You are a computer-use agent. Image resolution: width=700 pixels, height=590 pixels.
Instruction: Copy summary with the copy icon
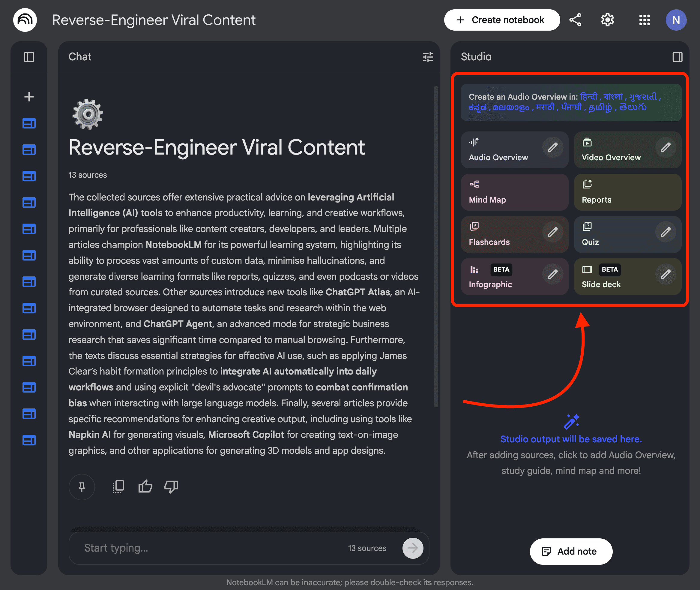coord(118,487)
